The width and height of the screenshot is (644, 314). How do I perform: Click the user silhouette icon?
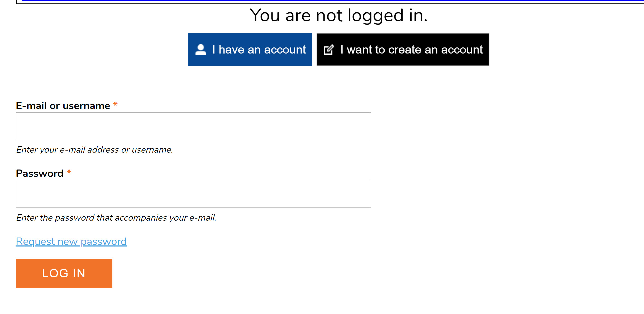(x=201, y=50)
